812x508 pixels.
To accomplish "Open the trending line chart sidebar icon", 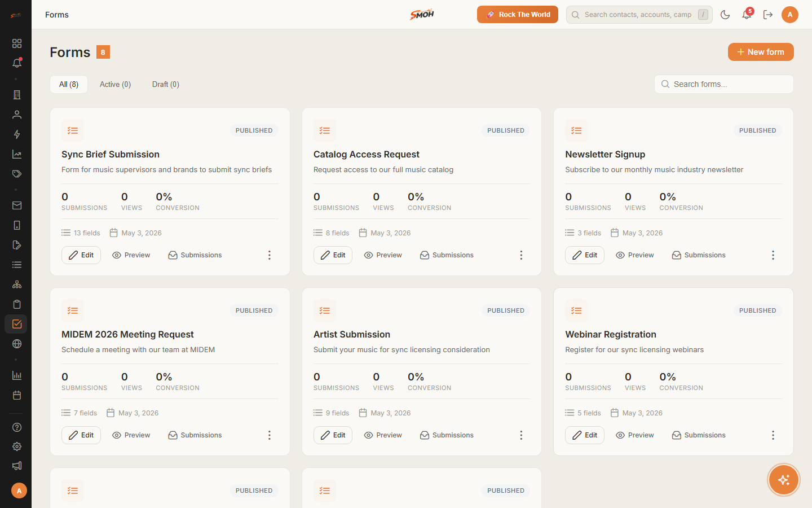I will [17, 154].
